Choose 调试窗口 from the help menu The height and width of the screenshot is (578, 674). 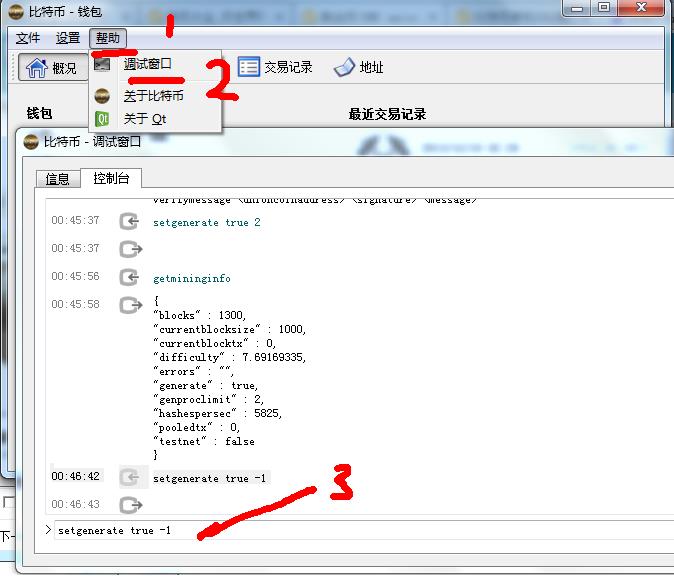click(147, 64)
